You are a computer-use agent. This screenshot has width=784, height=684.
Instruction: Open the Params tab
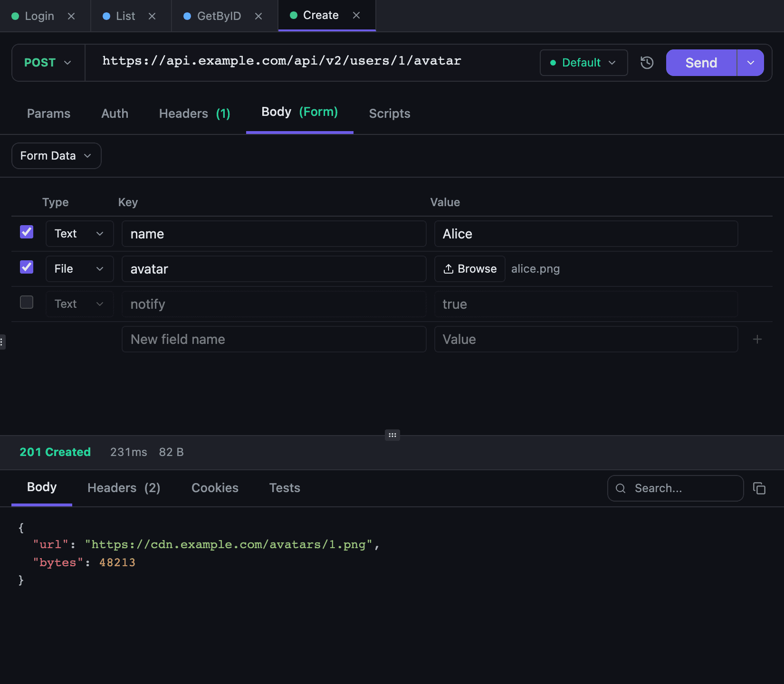[48, 114]
